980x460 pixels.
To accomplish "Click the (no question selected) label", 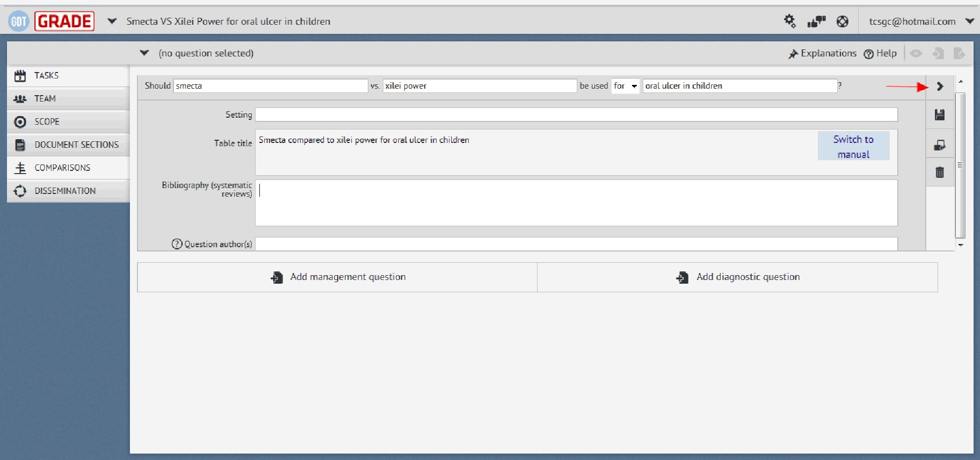I will (206, 53).
